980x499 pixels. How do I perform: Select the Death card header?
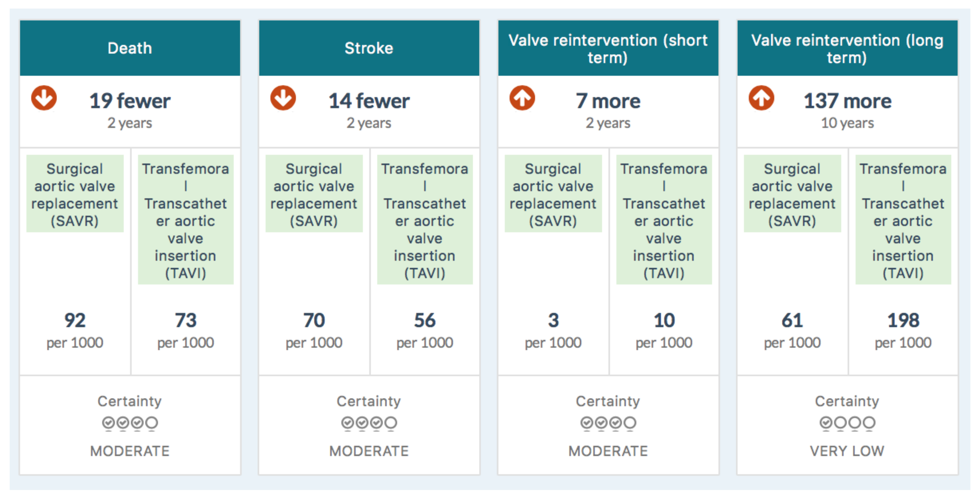click(x=130, y=48)
